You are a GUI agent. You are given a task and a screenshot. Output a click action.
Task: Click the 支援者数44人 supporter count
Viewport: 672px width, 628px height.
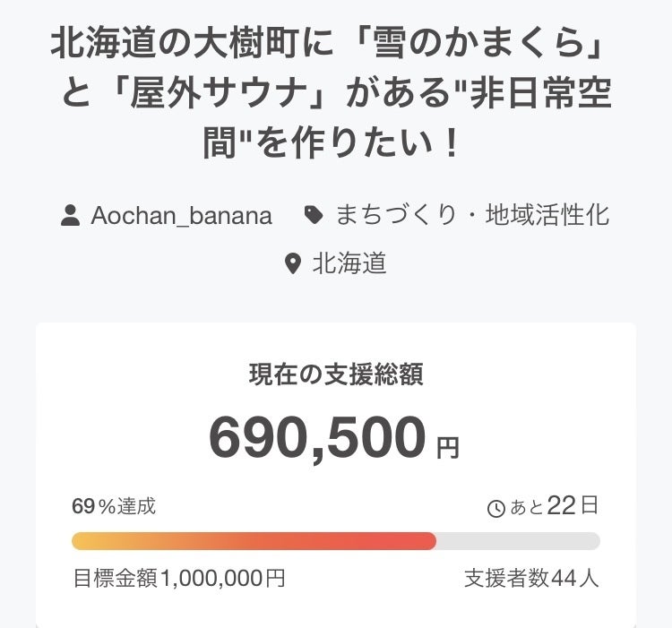click(x=531, y=579)
